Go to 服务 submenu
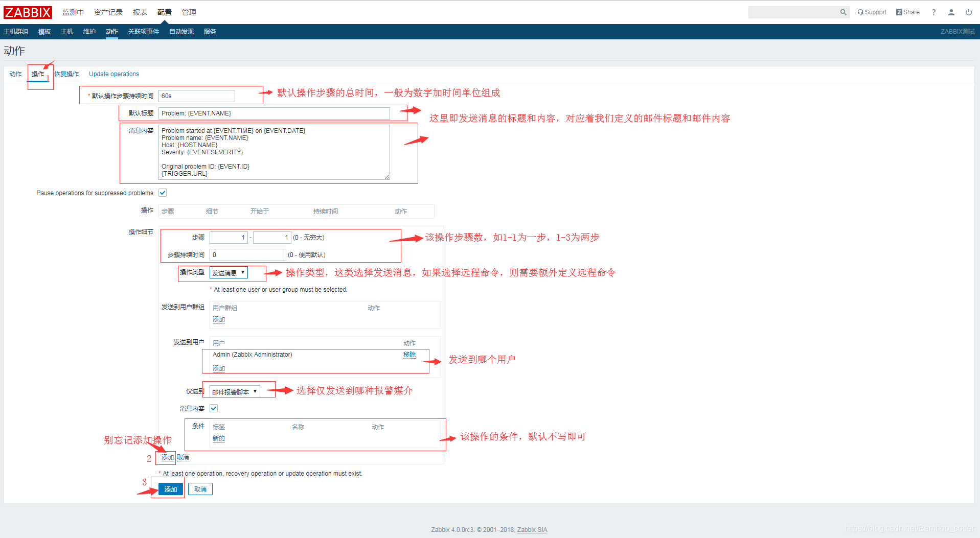Image resolution: width=980 pixels, height=538 pixels. pos(210,32)
